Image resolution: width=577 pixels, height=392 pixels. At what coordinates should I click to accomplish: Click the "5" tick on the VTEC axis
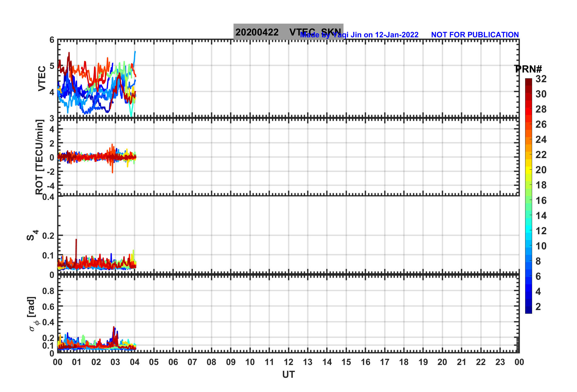tap(52, 66)
